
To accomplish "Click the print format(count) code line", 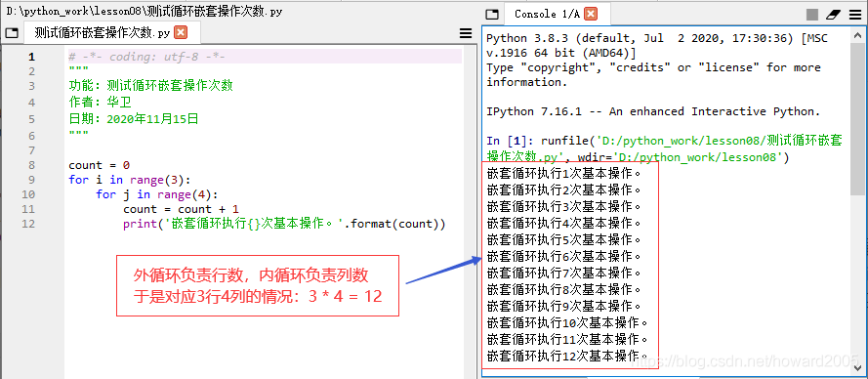I will (x=284, y=224).
